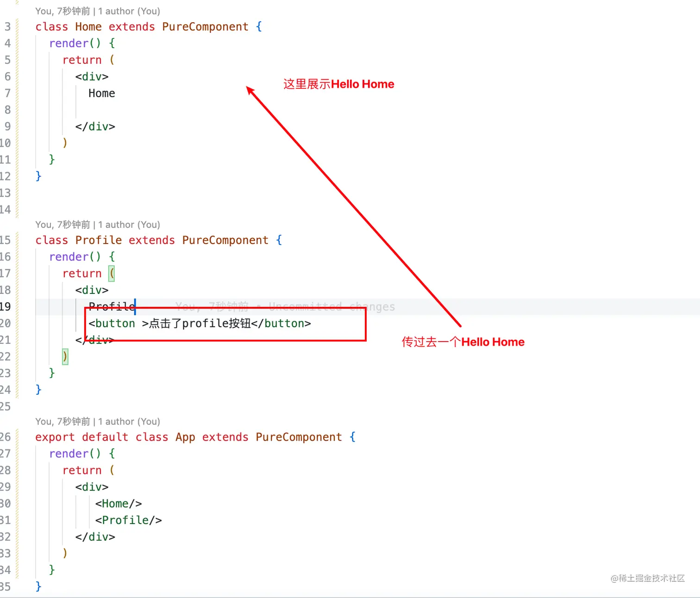Image resolution: width=700 pixels, height=598 pixels.
Task: Click the '<Profile/>' tag on line 31
Action: [129, 520]
